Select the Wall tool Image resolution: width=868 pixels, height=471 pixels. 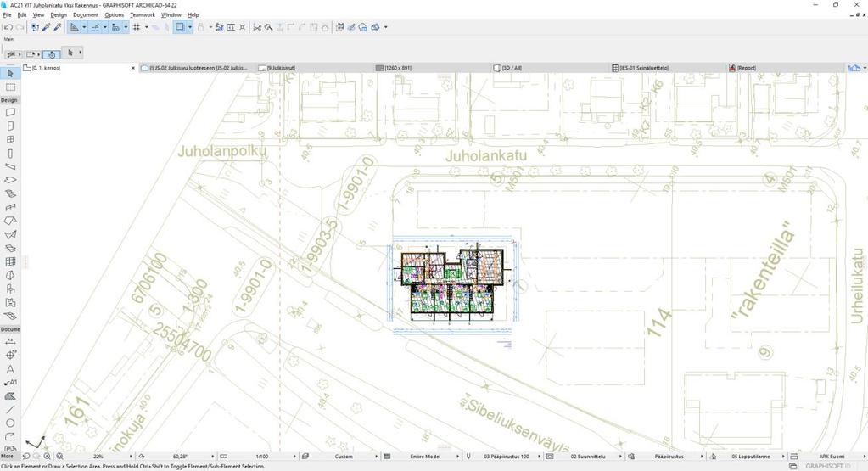click(x=10, y=112)
